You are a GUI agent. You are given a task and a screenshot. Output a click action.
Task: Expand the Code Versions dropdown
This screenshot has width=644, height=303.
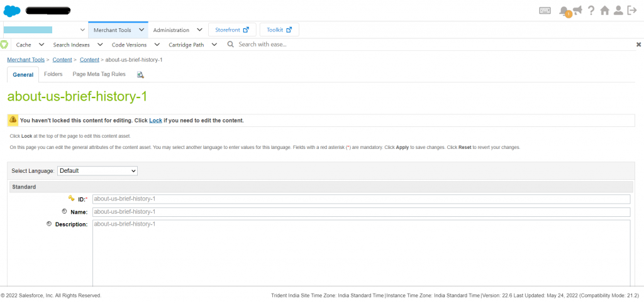(x=135, y=45)
